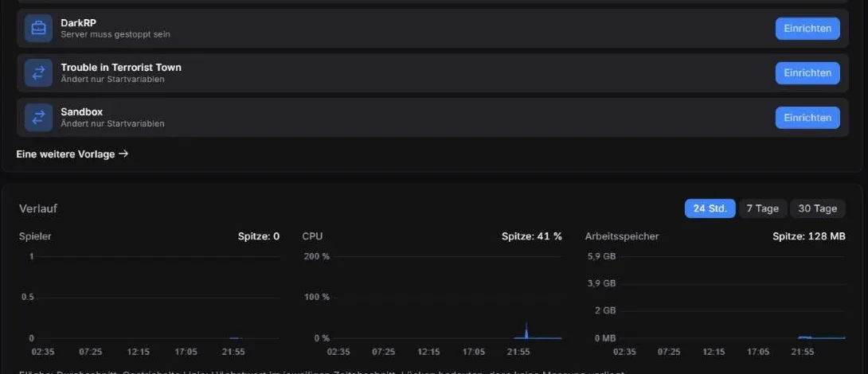The height and width of the screenshot is (374, 868).
Task: Click 'Spitze: 128 MB' memory peak value
Action: (809, 237)
